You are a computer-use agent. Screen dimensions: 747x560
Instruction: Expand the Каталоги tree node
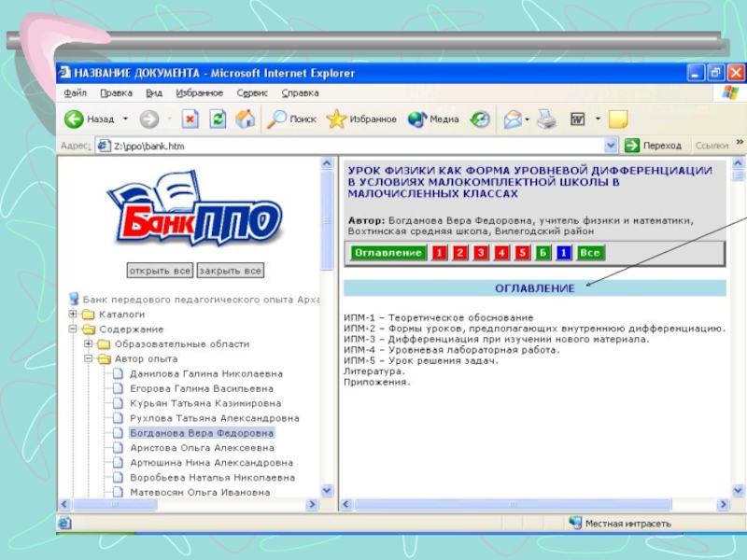coord(73,314)
